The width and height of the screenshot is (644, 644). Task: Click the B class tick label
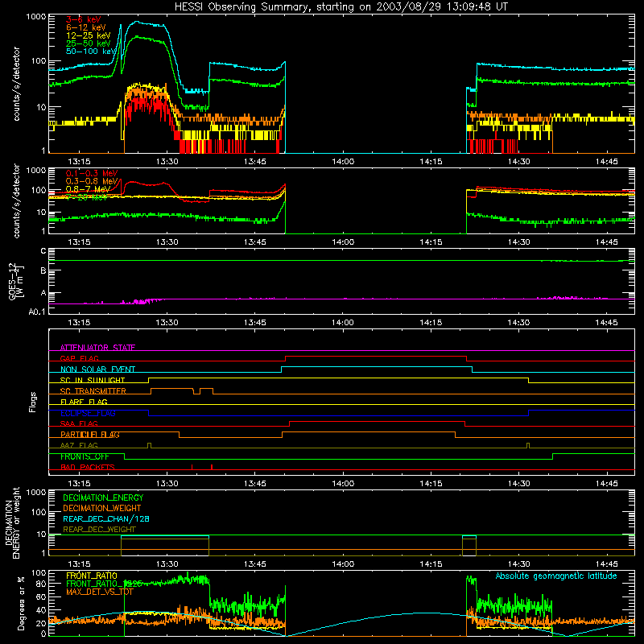click(x=43, y=271)
